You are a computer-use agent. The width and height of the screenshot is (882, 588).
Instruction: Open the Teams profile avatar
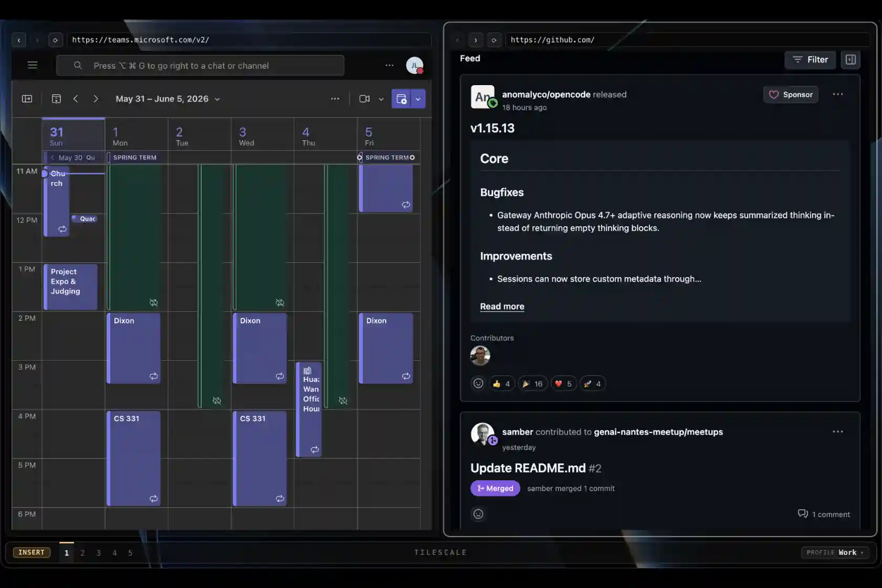click(x=415, y=65)
